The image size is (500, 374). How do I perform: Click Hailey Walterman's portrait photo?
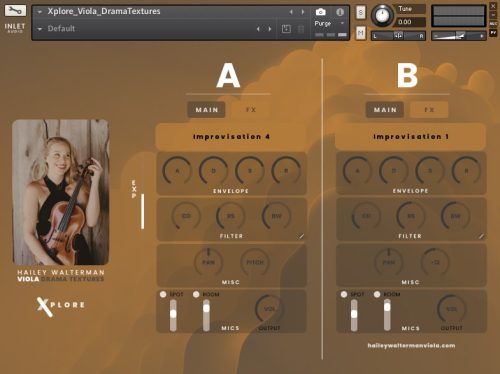[x=61, y=192]
